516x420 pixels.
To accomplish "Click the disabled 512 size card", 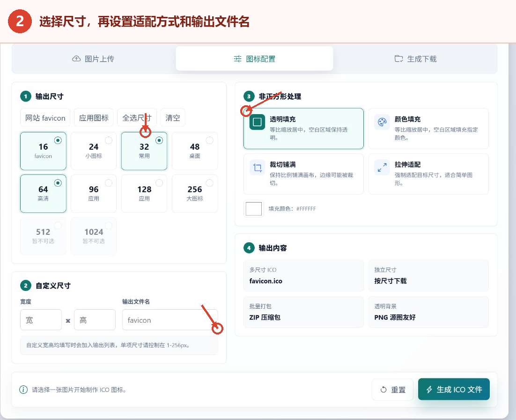I will tap(43, 236).
